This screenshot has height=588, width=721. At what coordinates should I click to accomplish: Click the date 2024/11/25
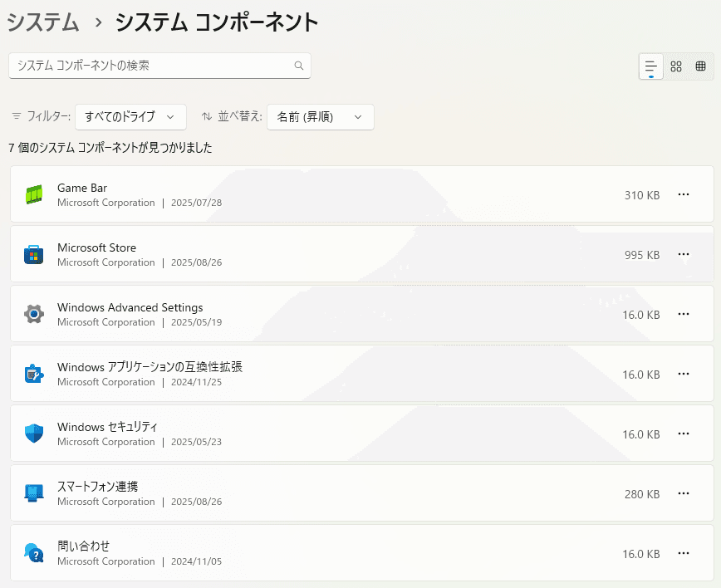pyautogui.click(x=196, y=382)
